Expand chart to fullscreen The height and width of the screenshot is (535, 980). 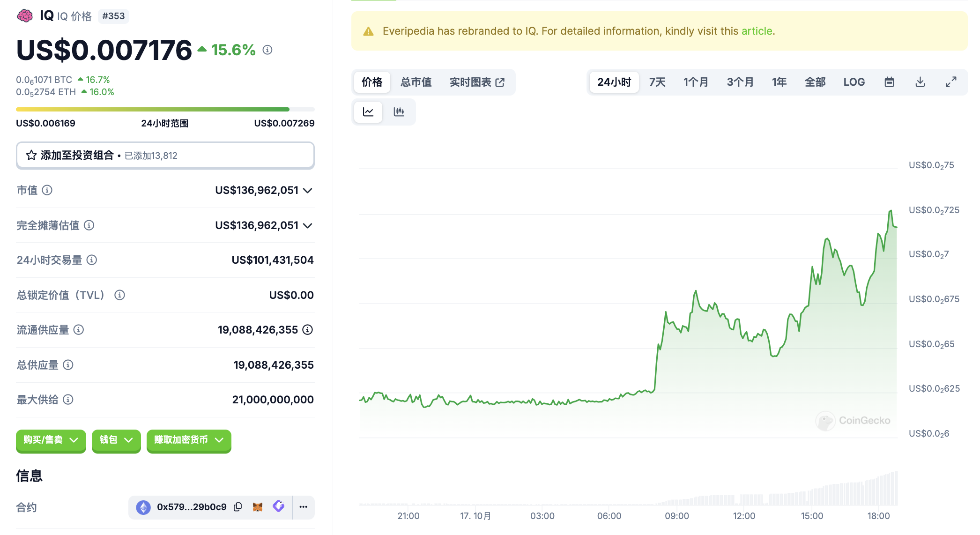[951, 82]
